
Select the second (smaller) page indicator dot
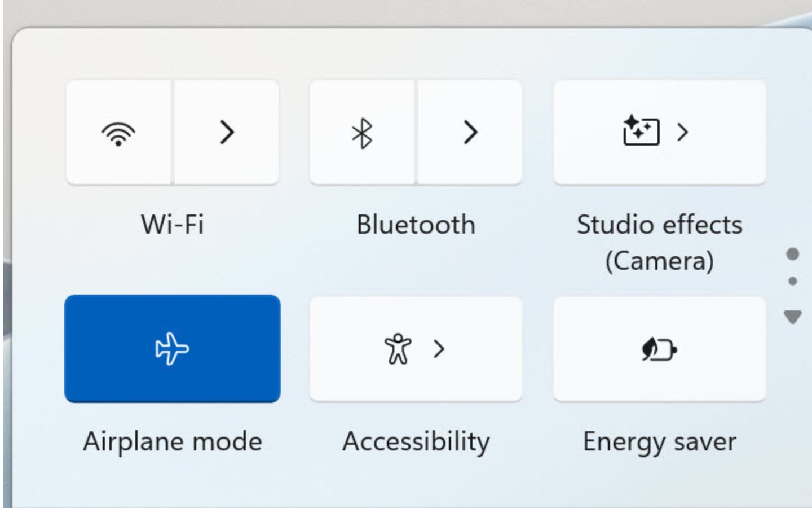coord(792,281)
